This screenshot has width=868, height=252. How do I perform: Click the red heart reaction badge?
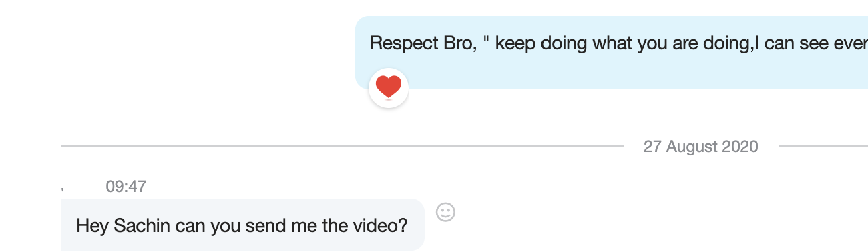(x=389, y=87)
